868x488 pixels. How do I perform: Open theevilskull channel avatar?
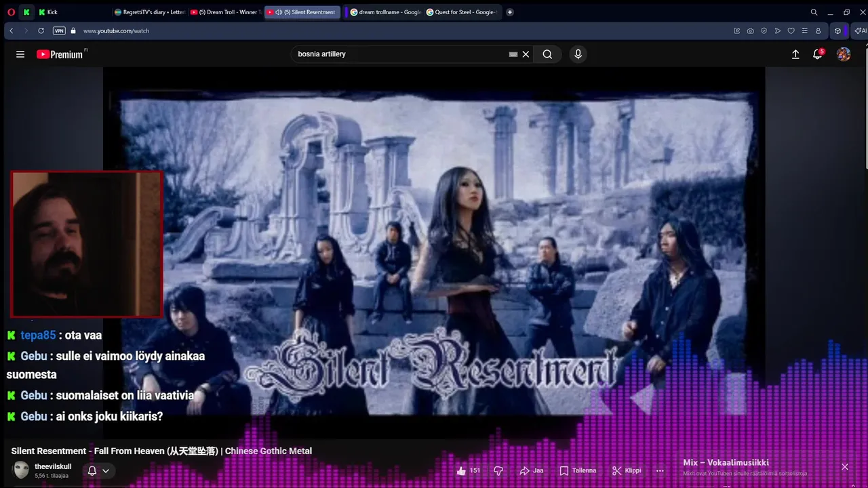21,470
